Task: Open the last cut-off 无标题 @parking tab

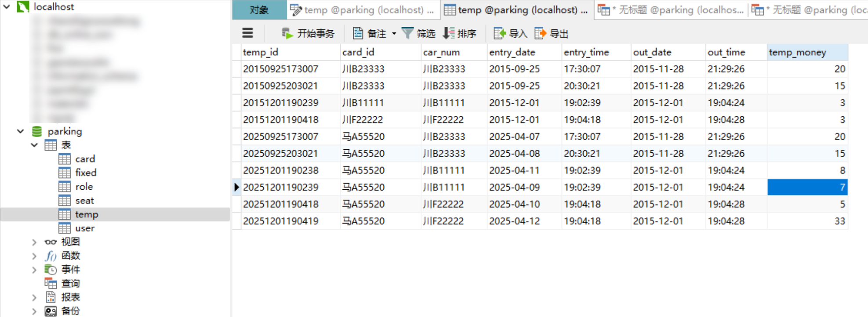Action: [809, 10]
